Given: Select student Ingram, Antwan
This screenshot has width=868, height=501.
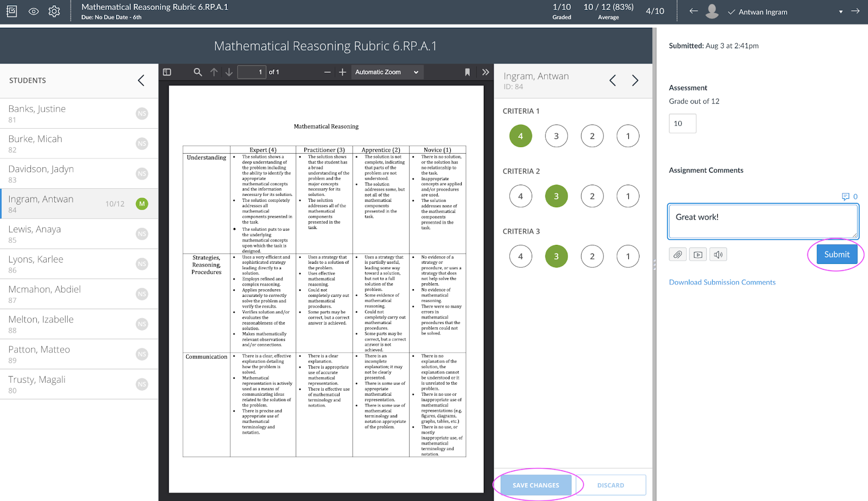Looking at the screenshot, I should (79, 204).
